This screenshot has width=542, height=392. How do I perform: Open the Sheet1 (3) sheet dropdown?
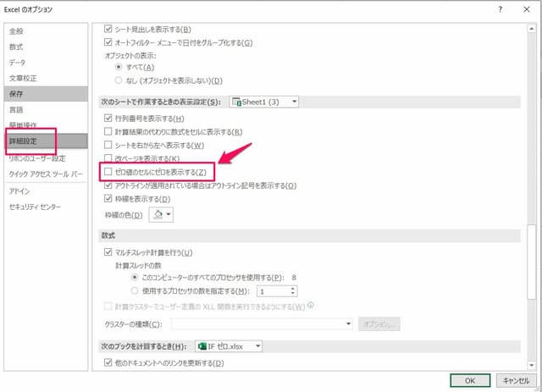point(263,102)
